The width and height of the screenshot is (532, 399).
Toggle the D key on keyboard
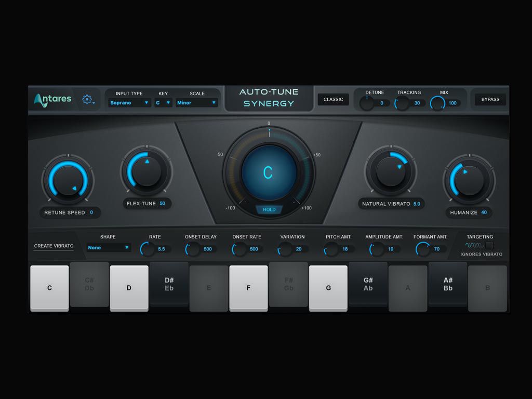coord(129,288)
